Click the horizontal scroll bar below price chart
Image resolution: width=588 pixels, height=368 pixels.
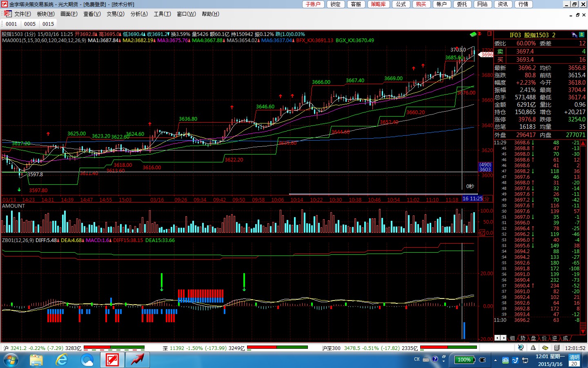pos(384,194)
